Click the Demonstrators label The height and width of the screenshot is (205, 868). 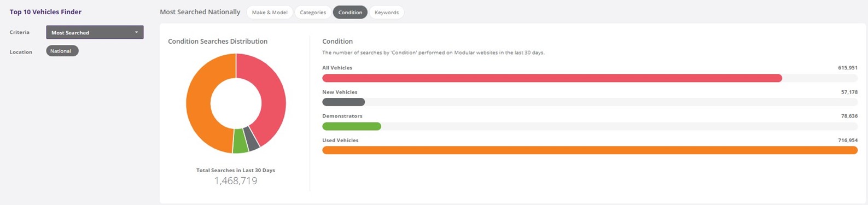pos(342,116)
